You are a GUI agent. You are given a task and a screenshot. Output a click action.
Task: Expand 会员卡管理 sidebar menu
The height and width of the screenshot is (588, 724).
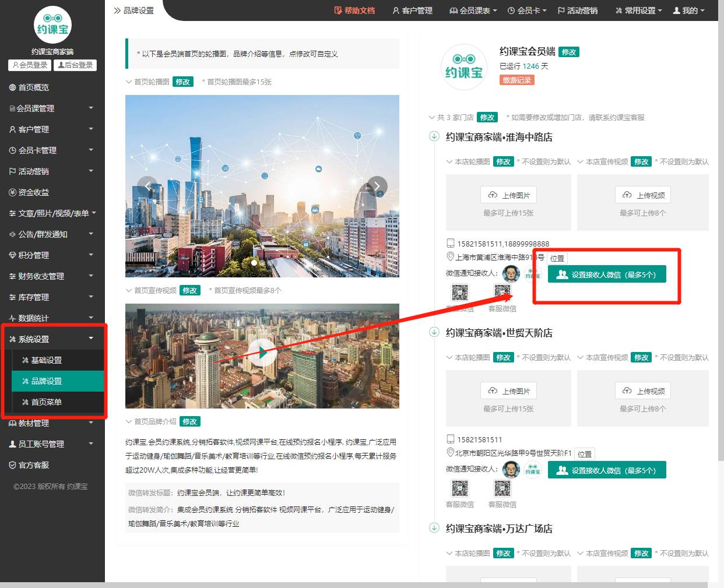pos(52,150)
